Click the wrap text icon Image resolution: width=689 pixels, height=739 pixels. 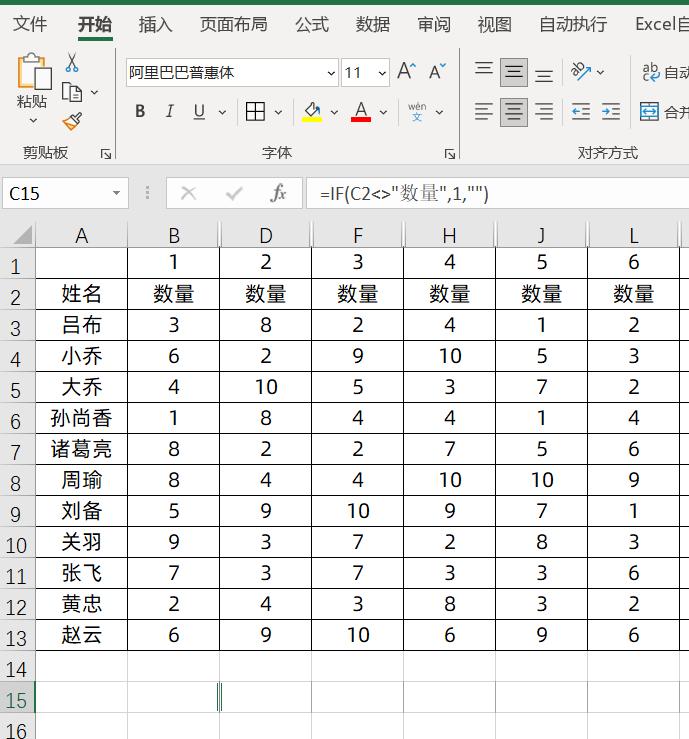pos(651,72)
